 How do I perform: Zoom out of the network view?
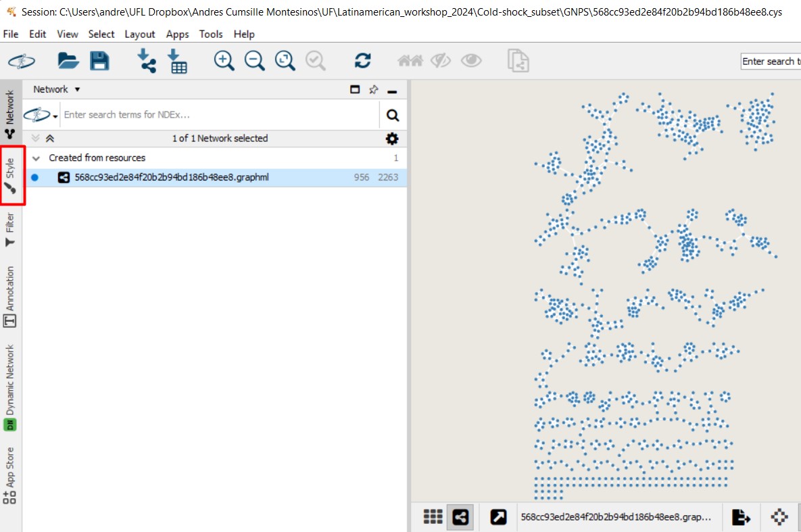pyautogui.click(x=254, y=61)
